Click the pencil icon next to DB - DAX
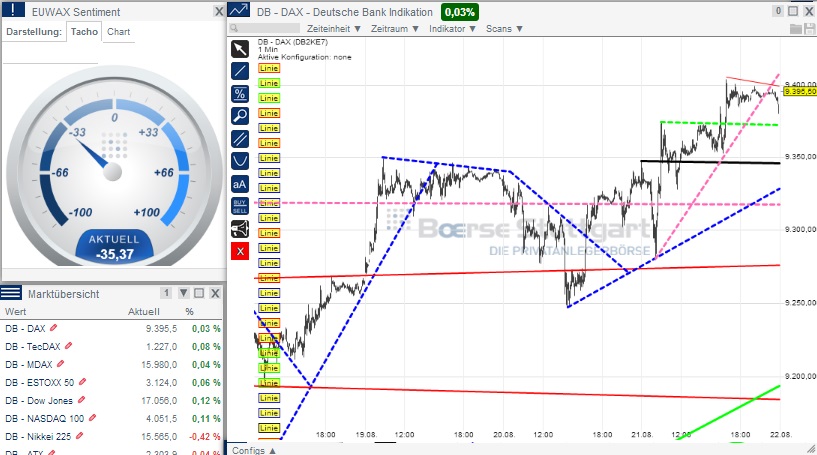 53,328
